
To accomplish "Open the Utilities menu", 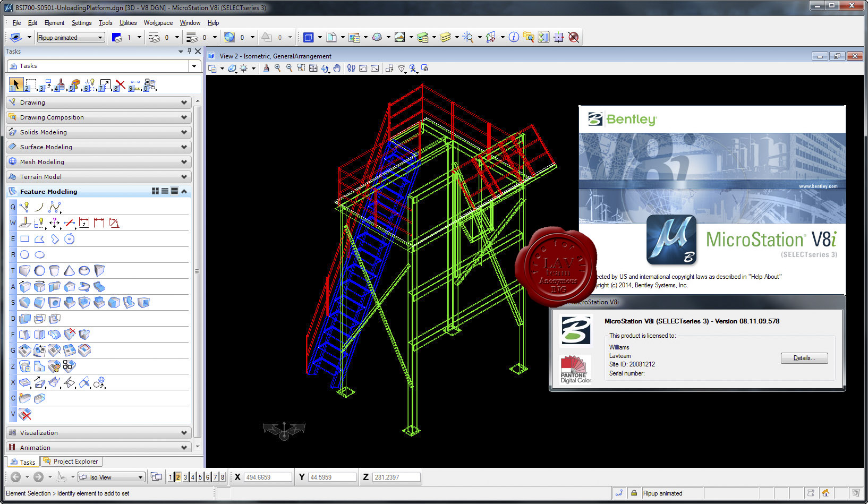I will [x=128, y=23].
